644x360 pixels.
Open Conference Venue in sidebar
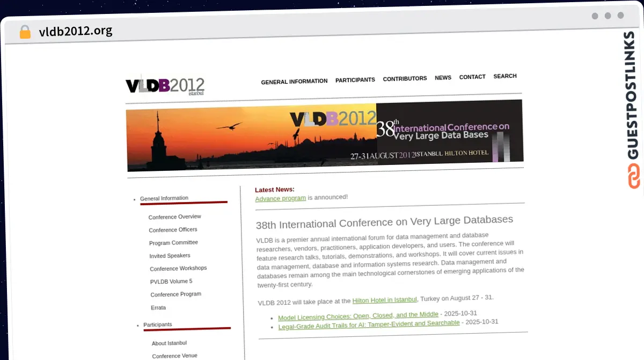click(174, 356)
